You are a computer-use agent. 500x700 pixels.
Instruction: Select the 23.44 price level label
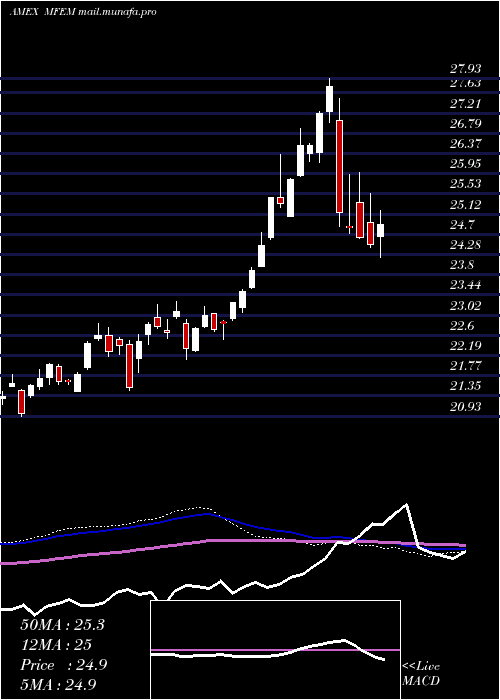tap(466, 285)
